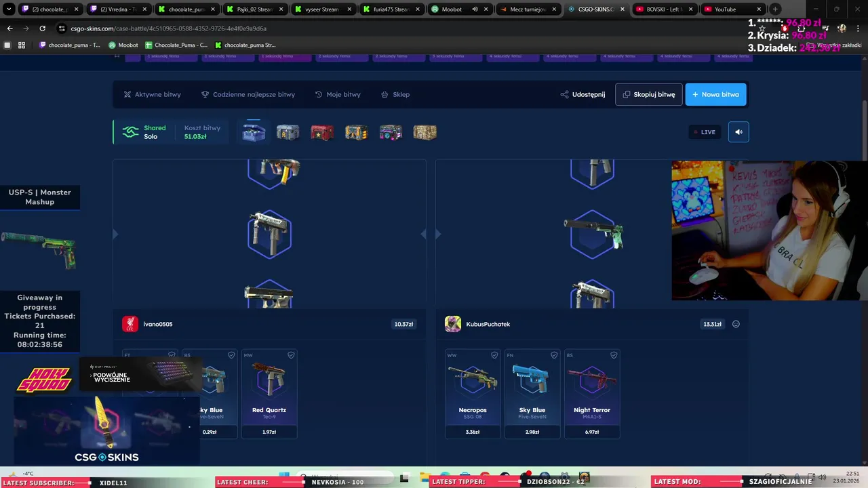Image resolution: width=868 pixels, height=488 pixels.
Task: Open KubusPuchatek player name
Action: [488, 324]
